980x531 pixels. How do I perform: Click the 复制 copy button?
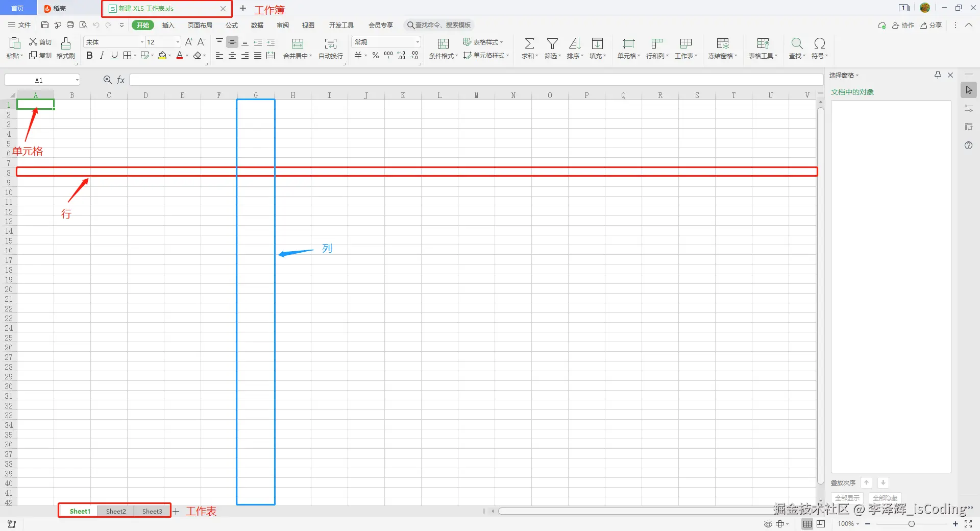[x=40, y=55]
